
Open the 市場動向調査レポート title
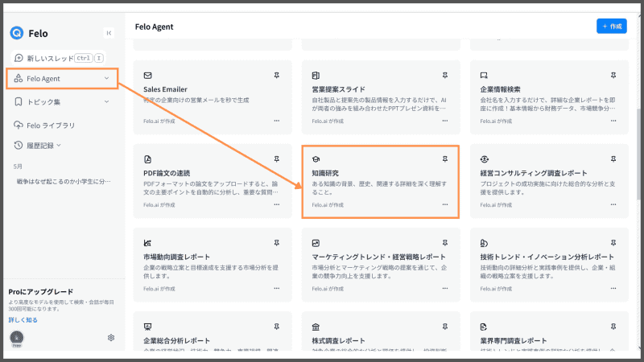pyautogui.click(x=176, y=257)
